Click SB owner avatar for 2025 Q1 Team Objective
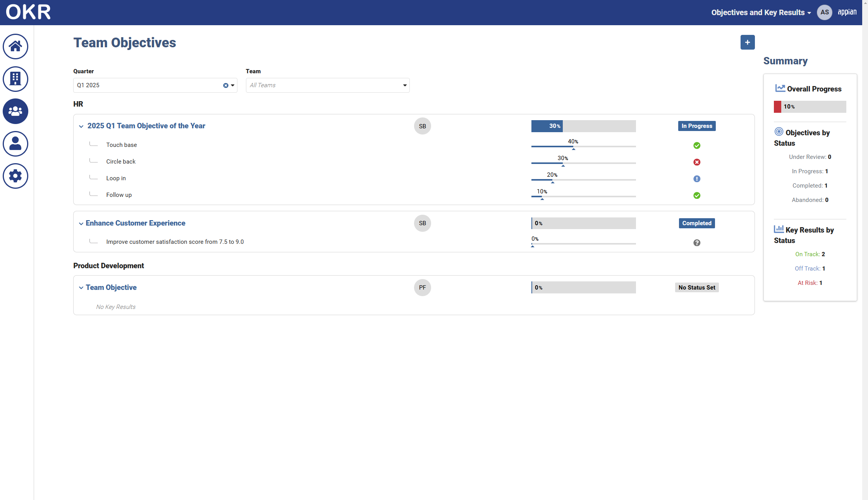The image size is (868, 500). [x=423, y=126]
